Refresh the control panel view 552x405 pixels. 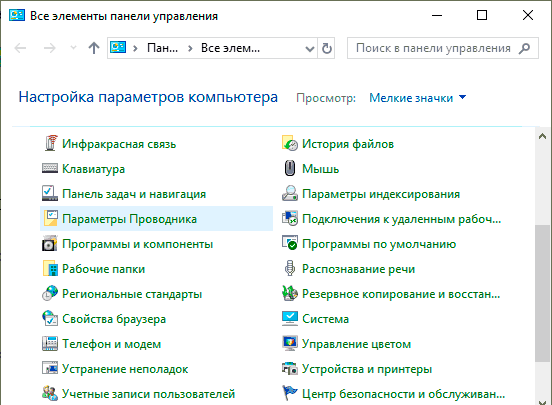327,48
